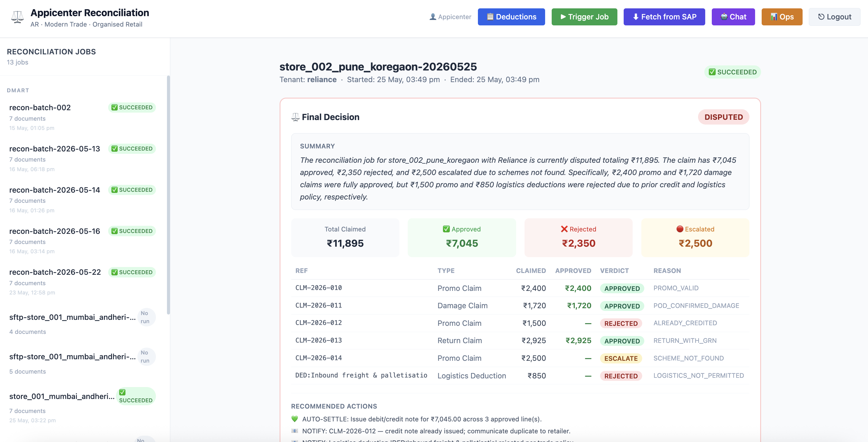868x442 pixels.
Task: Click the scales icon beside Final Decision
Action: [x=295, y=117]
